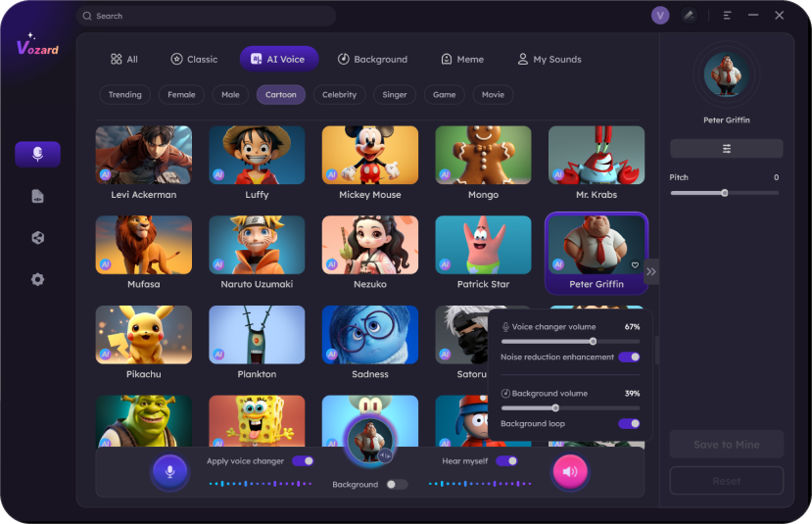
Task: Select the Patrick Star voice
Action: [483, 253]
